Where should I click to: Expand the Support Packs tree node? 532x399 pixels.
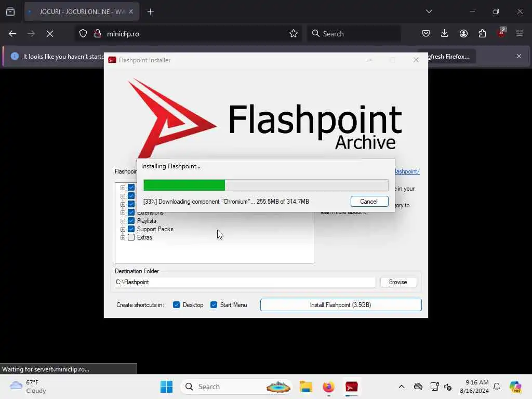pyautogui.click(x=123, y=229)
